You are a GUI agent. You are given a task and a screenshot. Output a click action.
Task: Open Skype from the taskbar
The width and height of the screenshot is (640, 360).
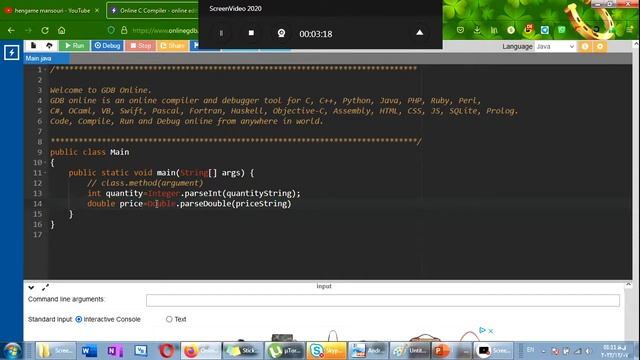point(327,351)
